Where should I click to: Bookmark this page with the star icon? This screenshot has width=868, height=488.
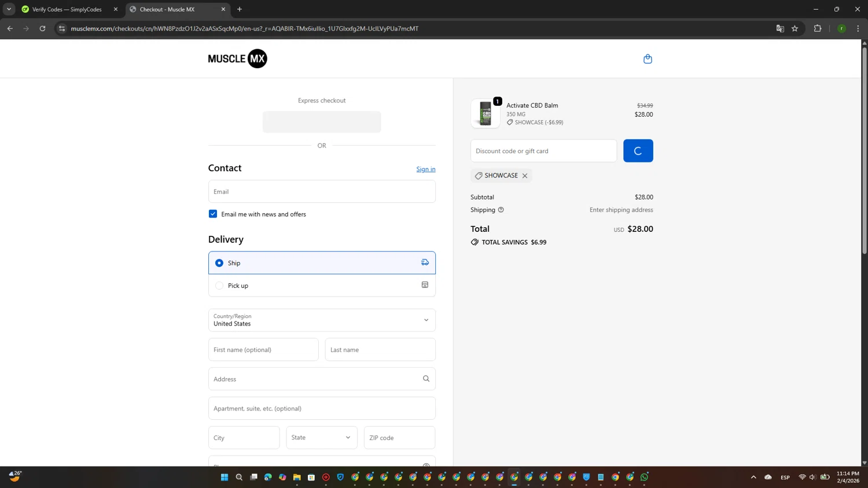click(x=795, y=28)
